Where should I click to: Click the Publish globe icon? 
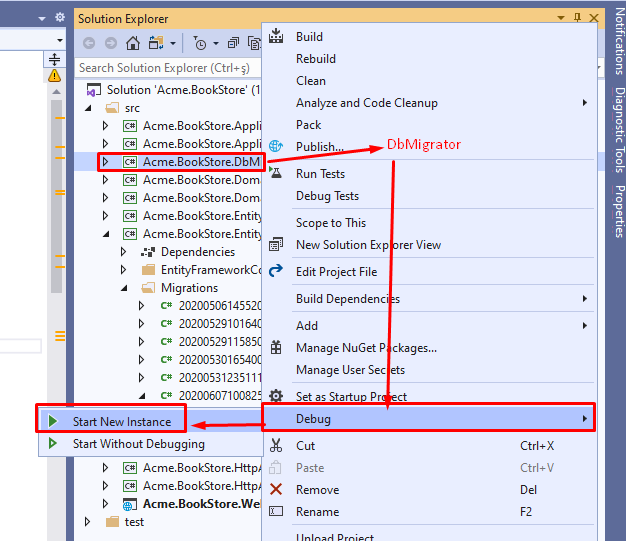(276, 146)
